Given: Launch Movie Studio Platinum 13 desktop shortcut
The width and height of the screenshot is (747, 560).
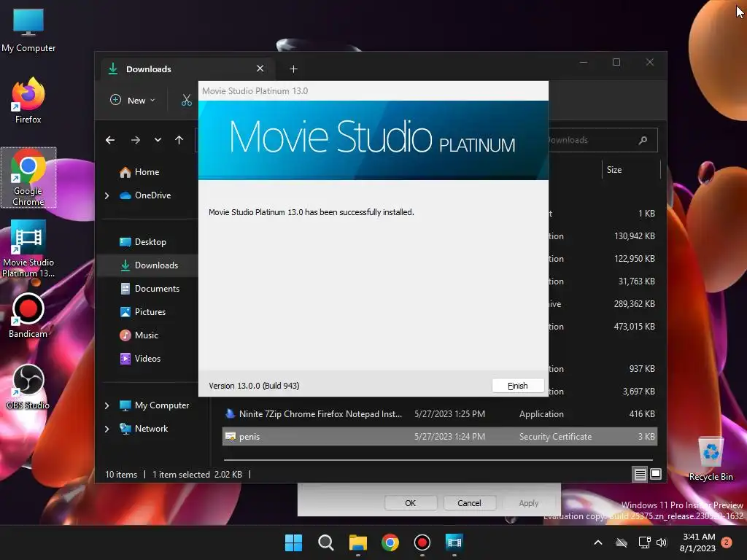Looking at the screenshot, I should 28,249.
